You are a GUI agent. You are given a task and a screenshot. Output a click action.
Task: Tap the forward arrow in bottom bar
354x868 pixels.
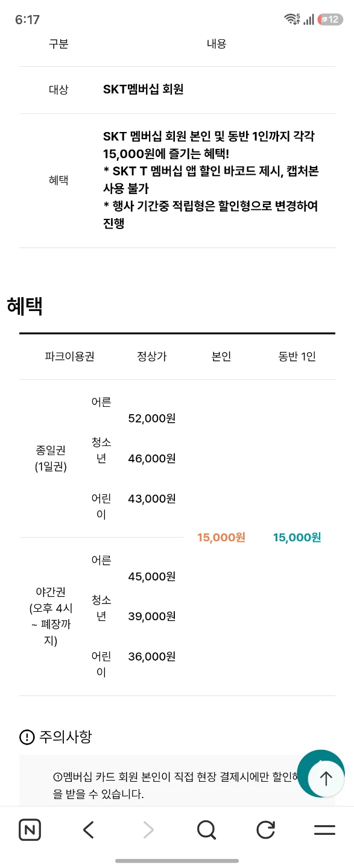tap(148, 830)
